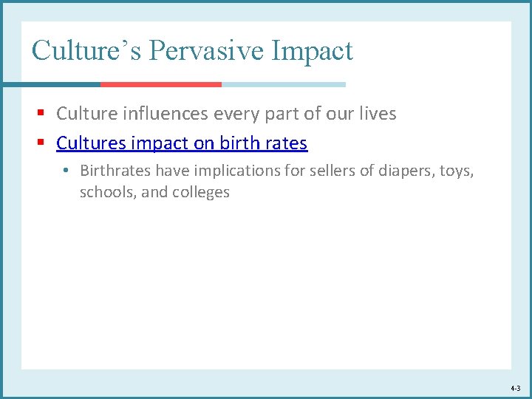Select the square bullet before the hyperlink
Image resolution: width=532 pixels, height=399 pixels.
43,143
